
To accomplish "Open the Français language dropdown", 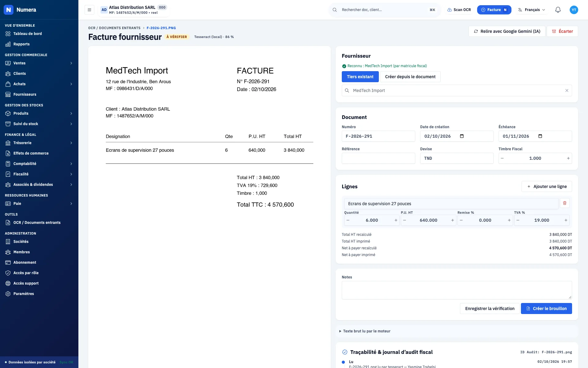I will coord(531,10).
